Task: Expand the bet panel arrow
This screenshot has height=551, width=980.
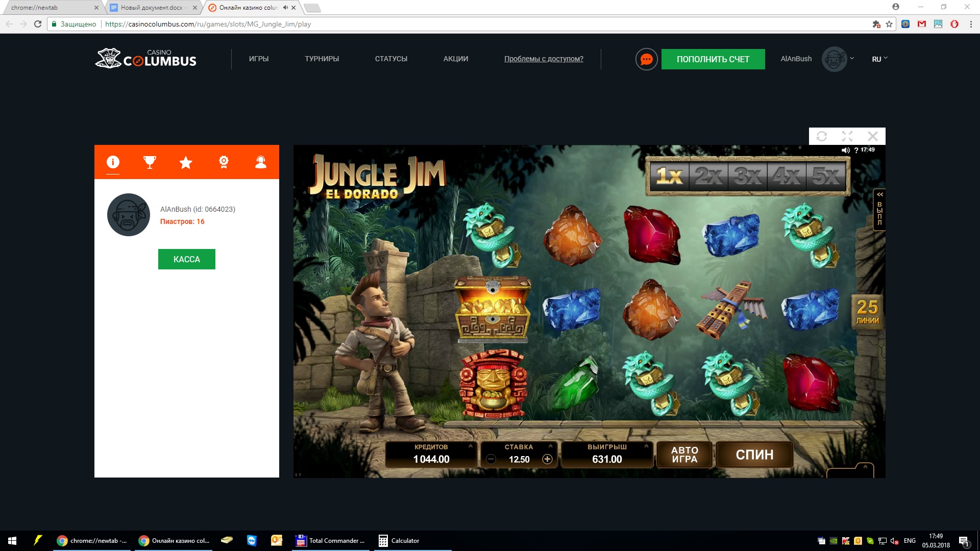Action: click(551, 446)
